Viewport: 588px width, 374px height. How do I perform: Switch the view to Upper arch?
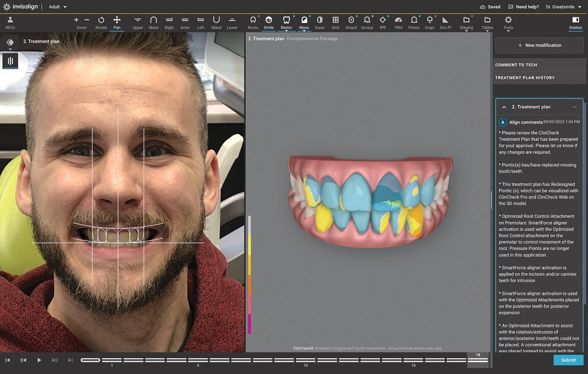coord(138,22)
